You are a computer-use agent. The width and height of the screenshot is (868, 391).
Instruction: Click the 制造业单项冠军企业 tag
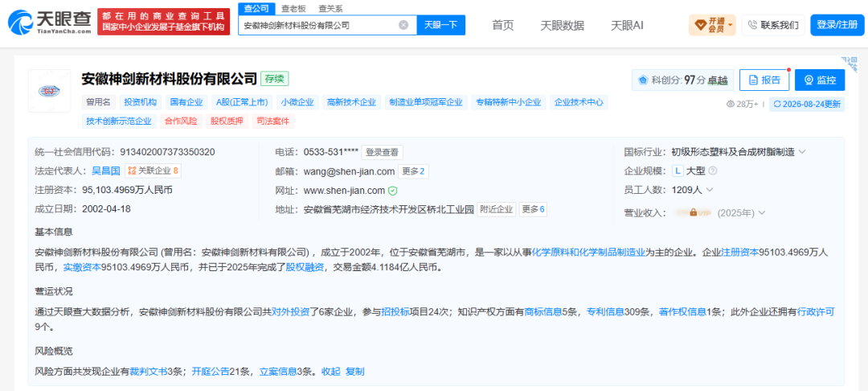[x=426, y=102]
